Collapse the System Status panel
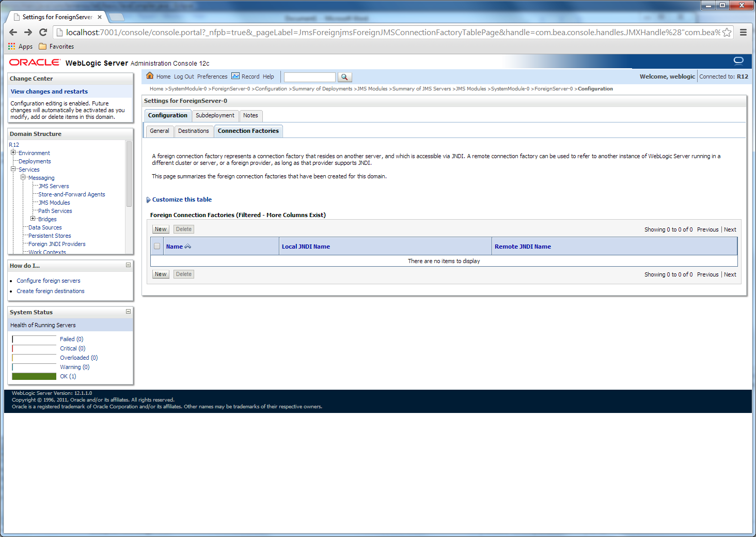 click(128, 312)
